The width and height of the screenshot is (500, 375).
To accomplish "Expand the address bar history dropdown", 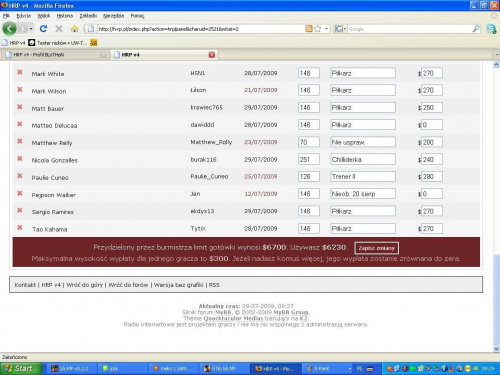I will (x=326, y=29).
